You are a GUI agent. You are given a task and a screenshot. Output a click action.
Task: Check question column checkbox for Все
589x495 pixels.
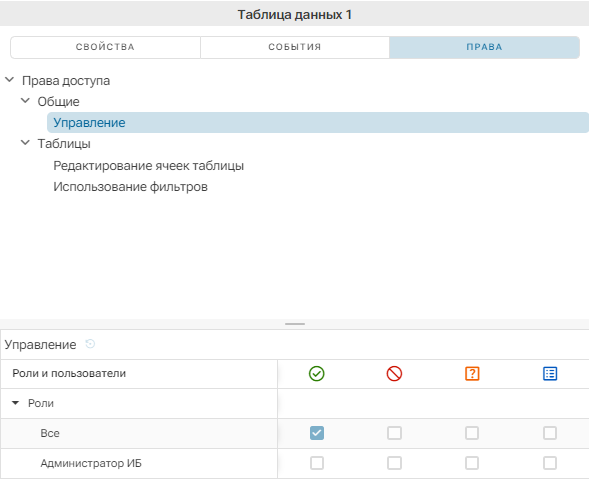tap(472, 433)
